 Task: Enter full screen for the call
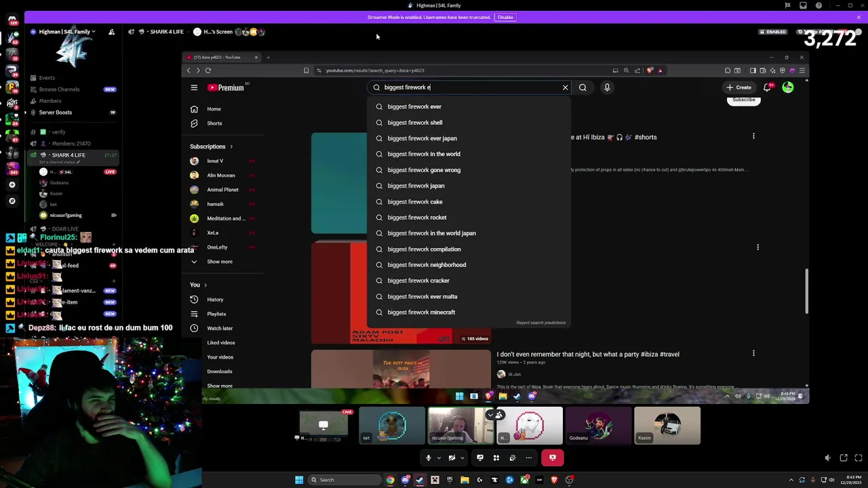tap(857, 458)
